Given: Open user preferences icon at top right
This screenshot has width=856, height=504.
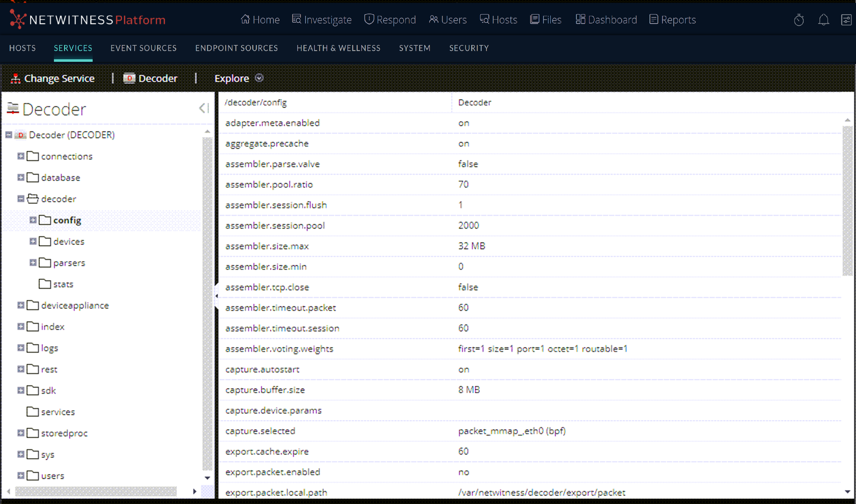Looking at the screenshot, I should click(846, 20).
